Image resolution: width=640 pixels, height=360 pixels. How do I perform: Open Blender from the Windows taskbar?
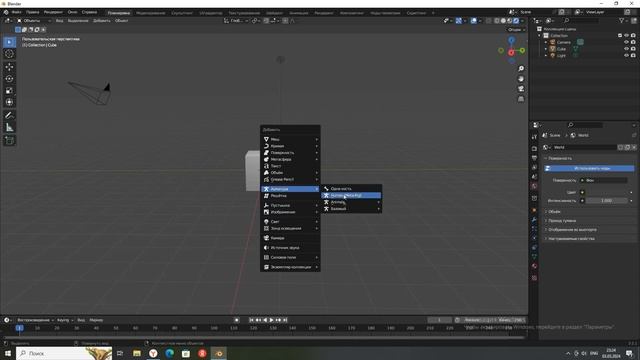(219, 353)
